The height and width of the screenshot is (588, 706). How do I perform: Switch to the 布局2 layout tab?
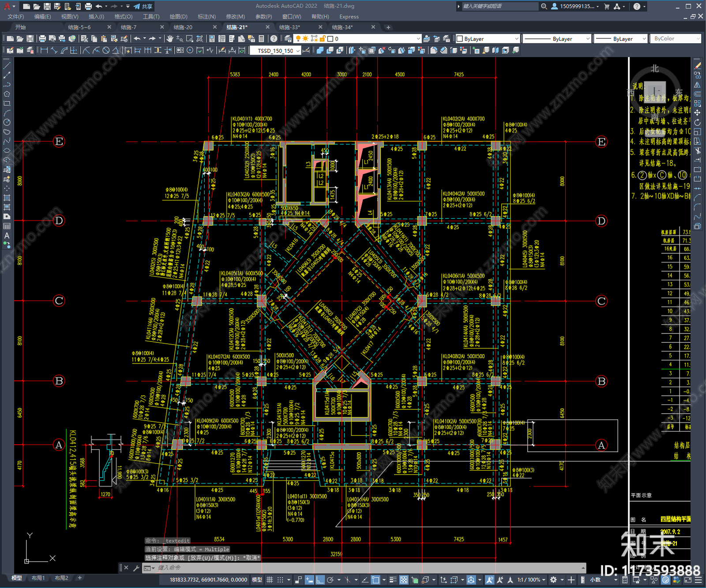coord(61,578)
